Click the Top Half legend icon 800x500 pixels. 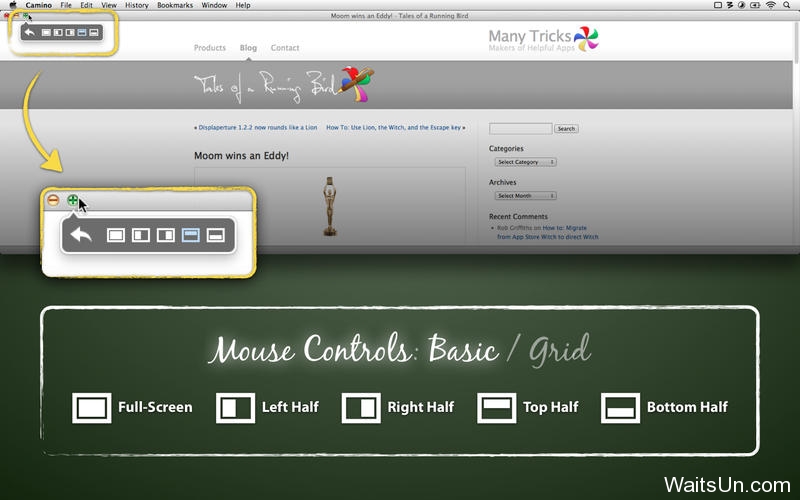497,408
